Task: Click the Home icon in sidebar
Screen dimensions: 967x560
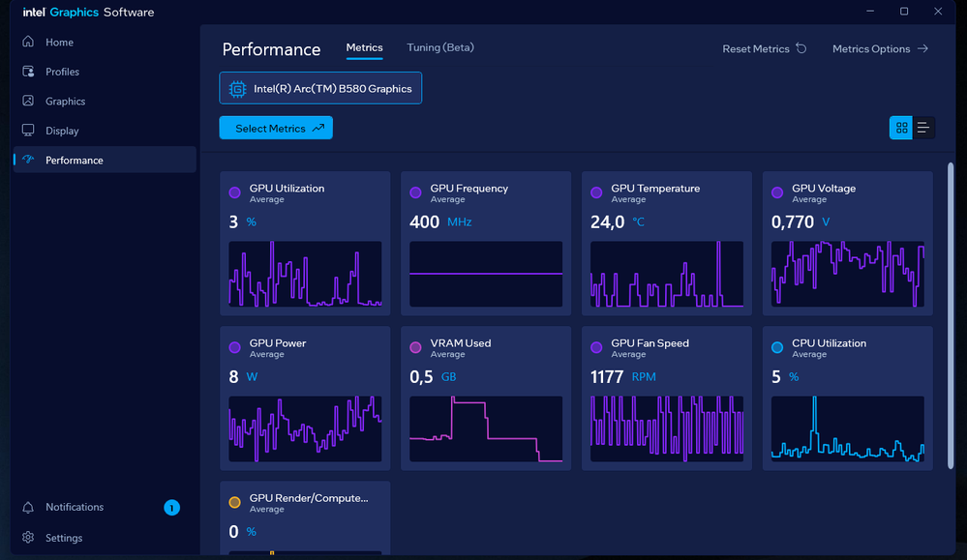Action: point(28,43)
